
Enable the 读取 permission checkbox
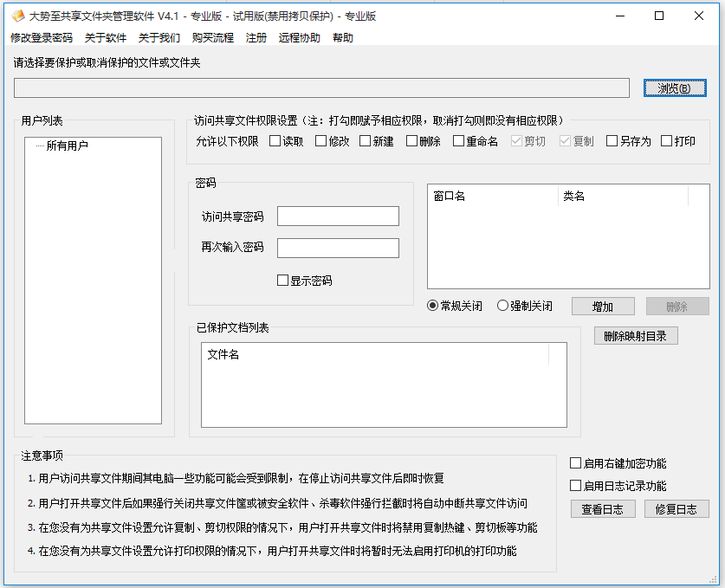pyautogui.click(x=275, y=141)
